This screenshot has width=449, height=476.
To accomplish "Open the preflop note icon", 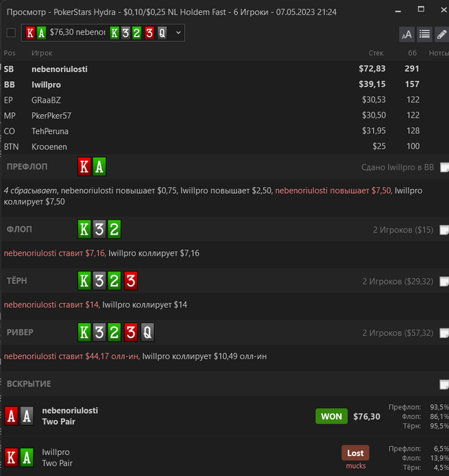I will coord(444,167).
